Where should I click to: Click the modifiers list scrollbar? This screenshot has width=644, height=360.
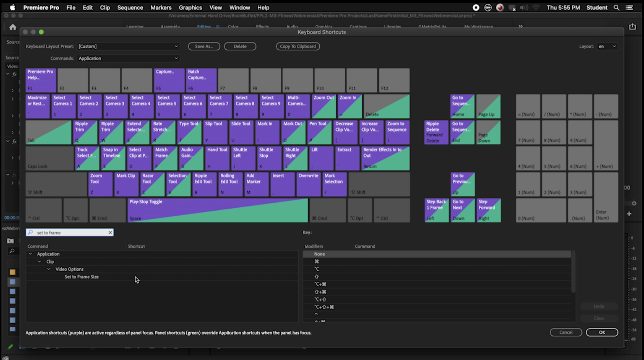573,272
